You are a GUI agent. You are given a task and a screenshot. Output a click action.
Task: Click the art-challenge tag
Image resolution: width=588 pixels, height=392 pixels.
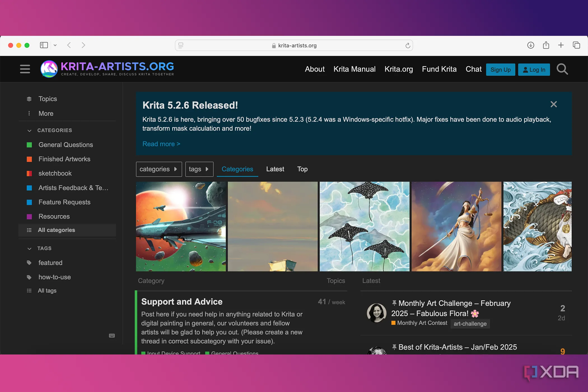(470, 324)
